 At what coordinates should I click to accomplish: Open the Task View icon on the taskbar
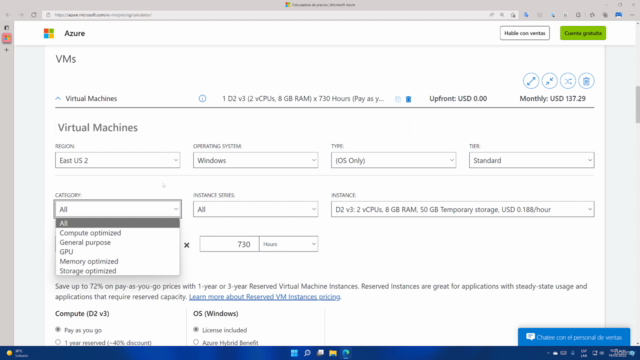point(320,353)
